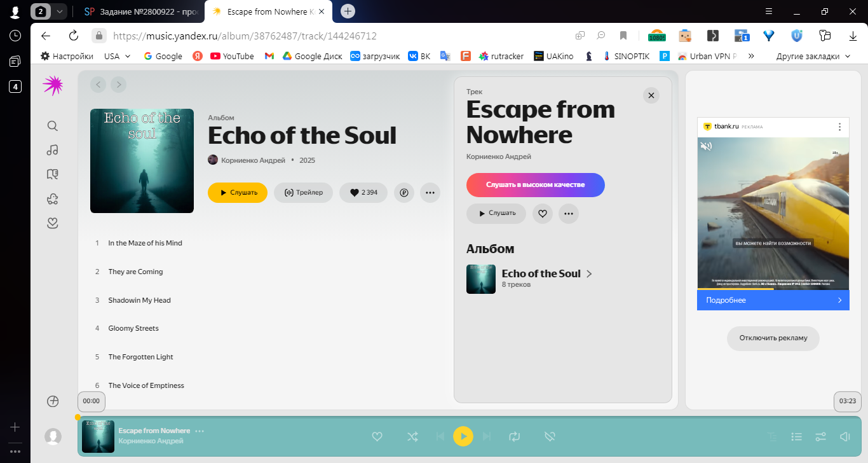Toggle mute with the player volume icon
This screenshot has height=463, width=868.
click(x=845, y=437)
